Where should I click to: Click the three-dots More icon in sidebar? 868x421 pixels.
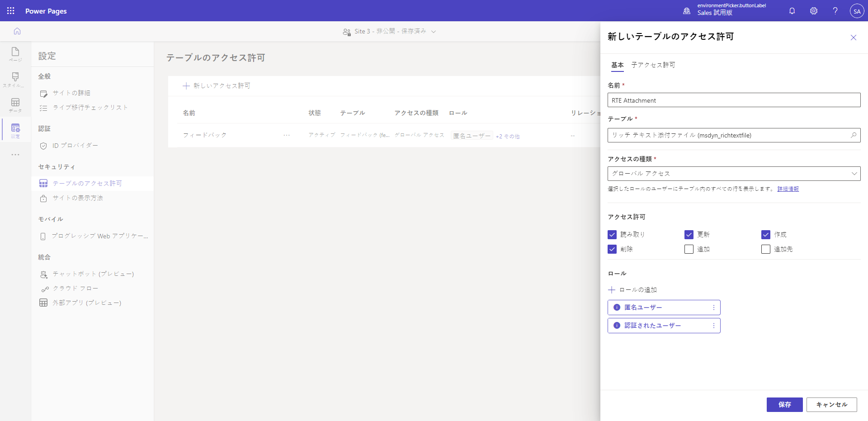15,155
